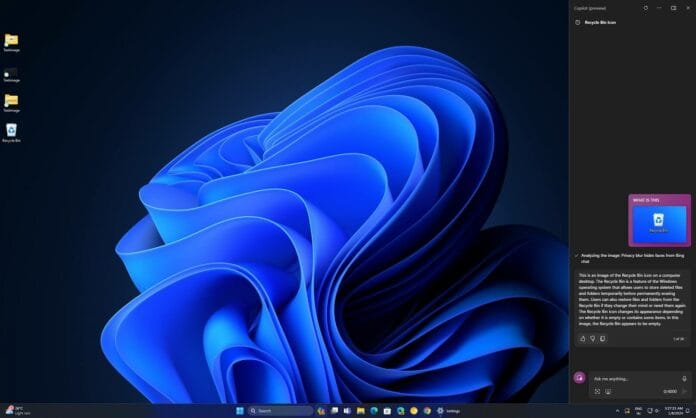696x418 pixels.
Task: Select the Recycle Bin desktop icon
Action: 12,133
